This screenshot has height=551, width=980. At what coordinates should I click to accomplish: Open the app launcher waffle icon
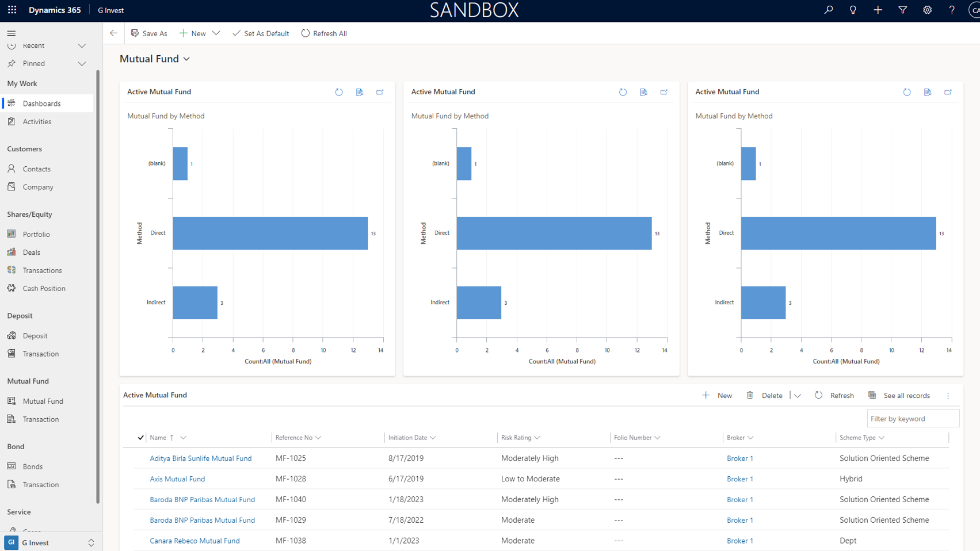(x=12, y=10)
